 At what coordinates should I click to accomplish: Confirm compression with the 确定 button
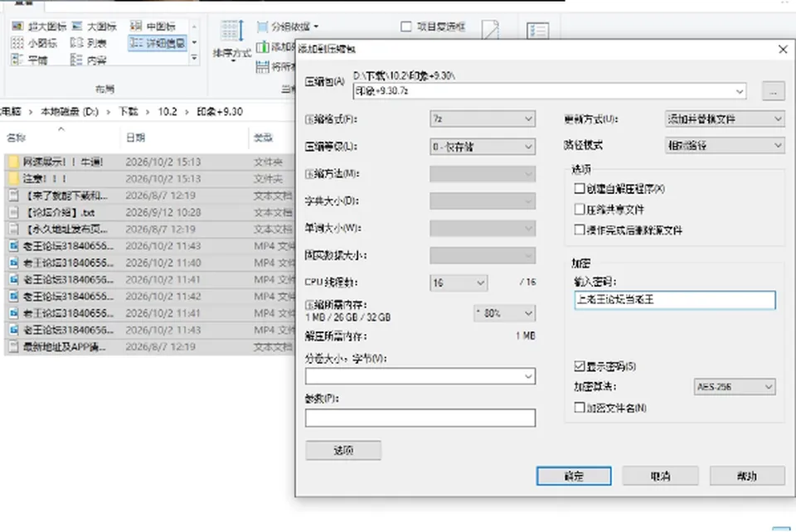tap(574, 476)
